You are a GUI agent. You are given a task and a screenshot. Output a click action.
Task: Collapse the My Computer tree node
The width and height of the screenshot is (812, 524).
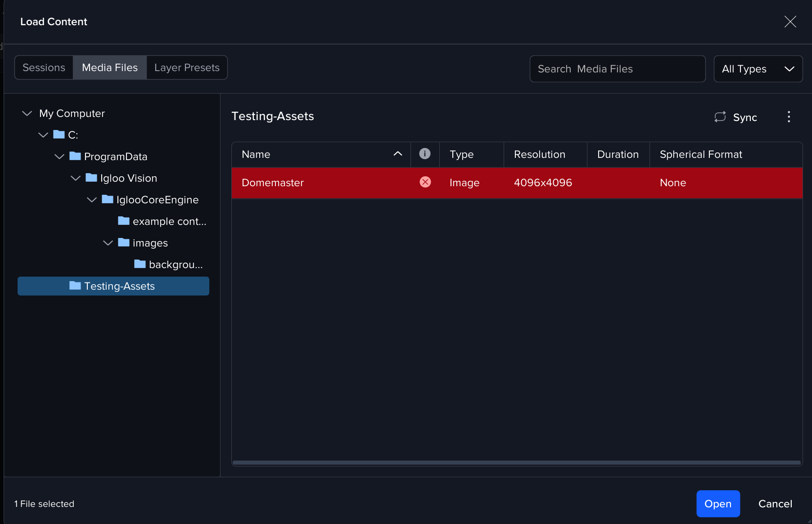[x=27, y=113]
